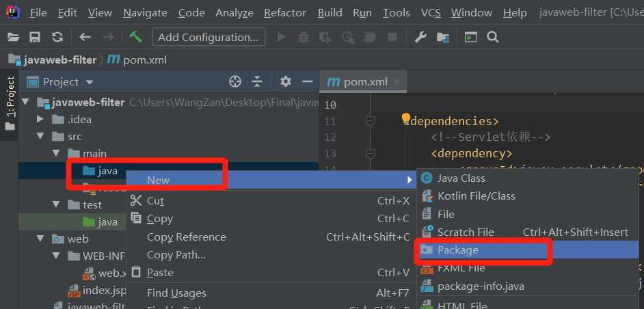Expand the .idea folder
Viewport: 644px width, 309px height.
coord(40,119)
